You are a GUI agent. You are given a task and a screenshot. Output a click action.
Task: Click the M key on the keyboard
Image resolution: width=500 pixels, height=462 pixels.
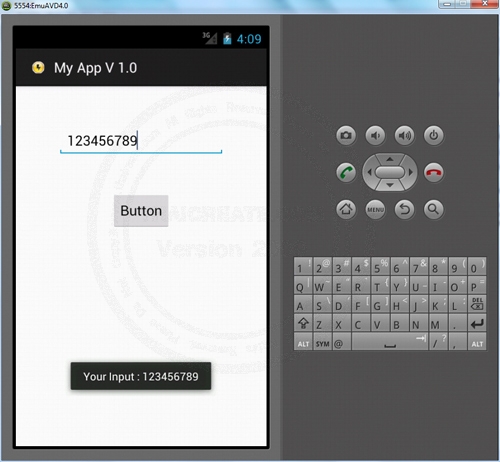[438, 323]
